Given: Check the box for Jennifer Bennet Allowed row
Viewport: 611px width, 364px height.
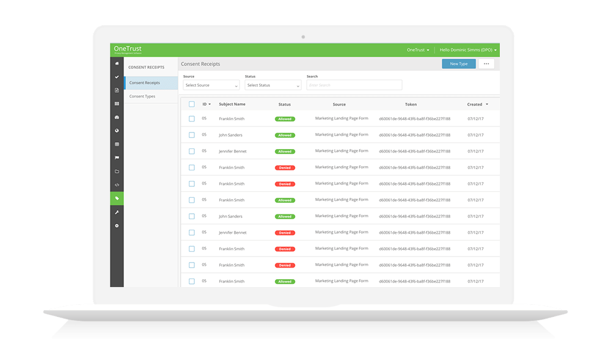Looking at the screenshot, I should (192, 151).
